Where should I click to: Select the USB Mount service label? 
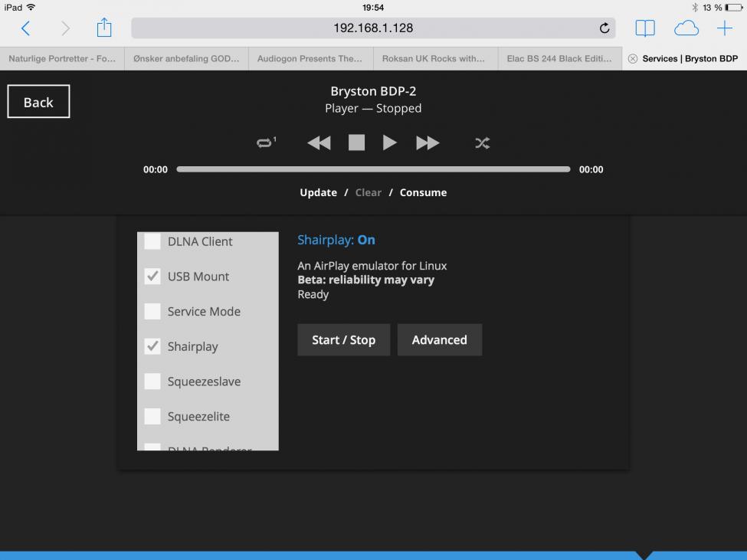pos(198,277)
